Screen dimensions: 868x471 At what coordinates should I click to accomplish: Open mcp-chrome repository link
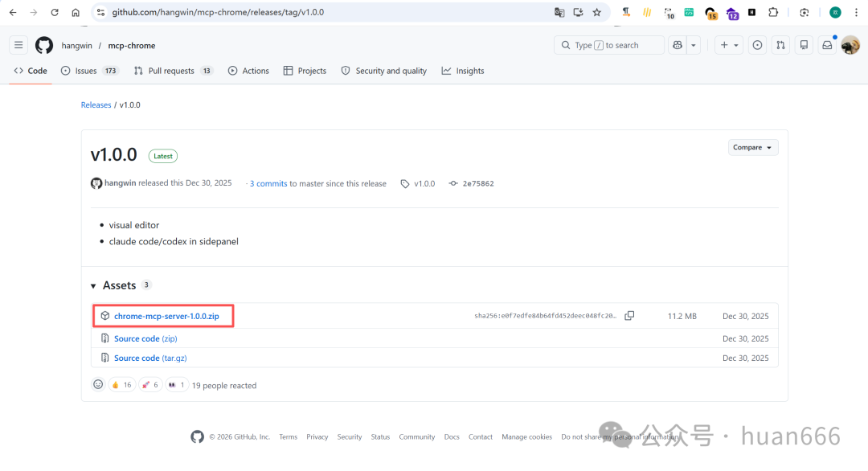(132, 45)
